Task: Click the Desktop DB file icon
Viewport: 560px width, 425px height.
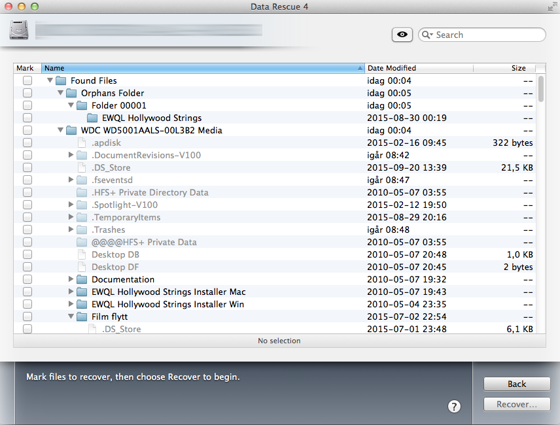Action: (x=82, y=255)
